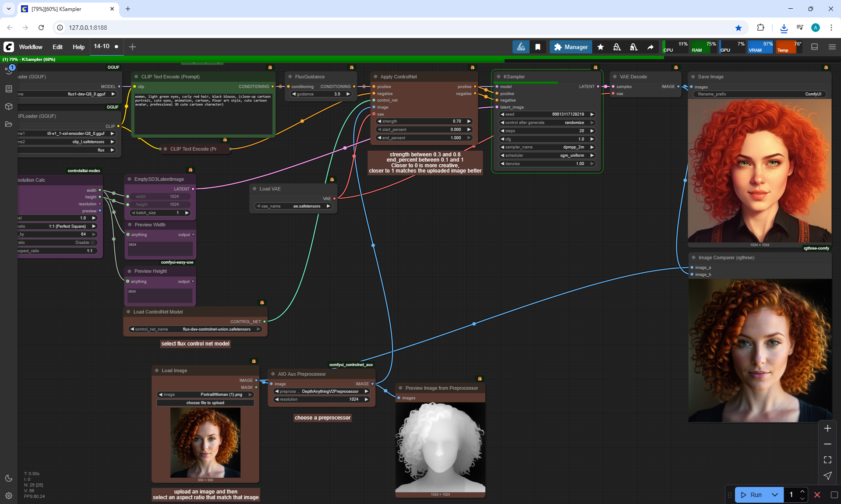841x504 pixels.
Task: Toggle the bottom panel icon
Action: [815, 47]
